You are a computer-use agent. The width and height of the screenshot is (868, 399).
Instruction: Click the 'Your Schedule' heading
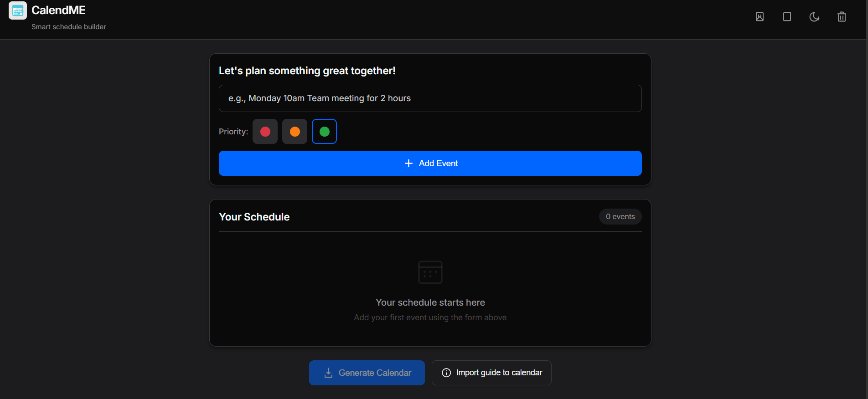pos(254,217)
